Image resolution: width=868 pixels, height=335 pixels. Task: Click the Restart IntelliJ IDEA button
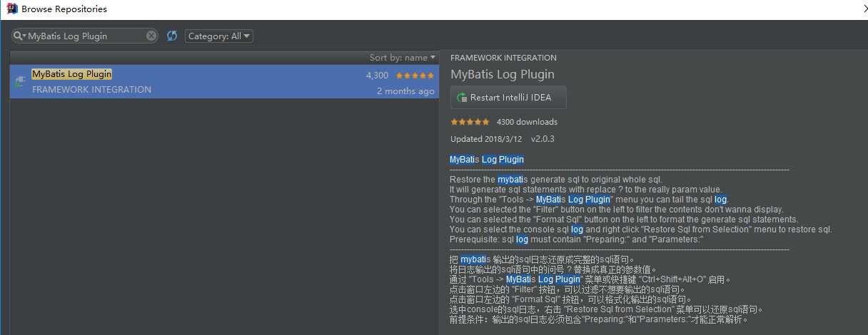(508, 98)
